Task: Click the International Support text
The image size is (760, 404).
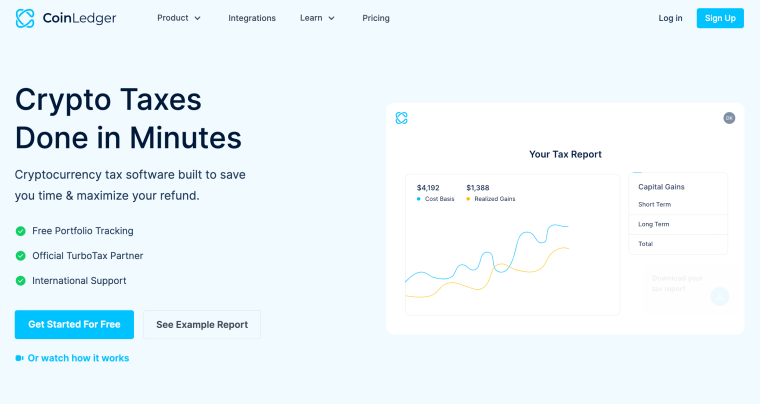Action: [79, 280]
